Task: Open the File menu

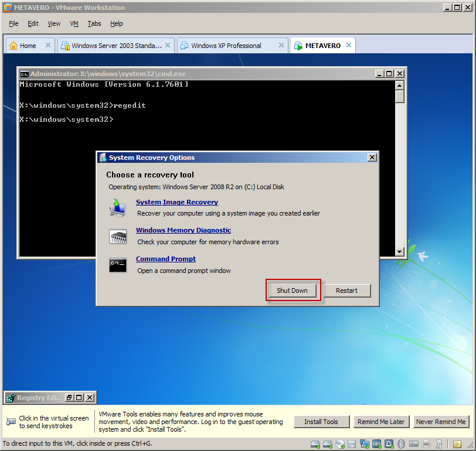Action: tap(13, 23)
